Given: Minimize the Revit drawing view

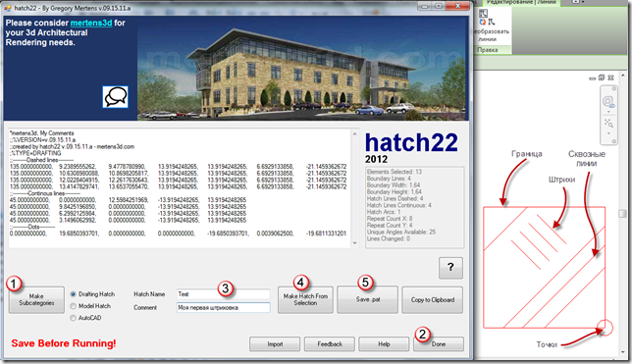Looking at the screenshot, I should (592, 78).
